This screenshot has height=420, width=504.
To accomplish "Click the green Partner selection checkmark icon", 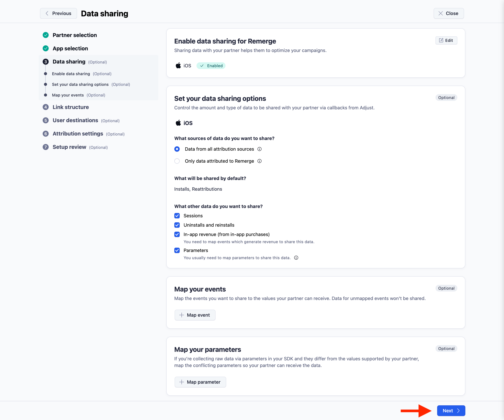I will (x=46, y=35).
